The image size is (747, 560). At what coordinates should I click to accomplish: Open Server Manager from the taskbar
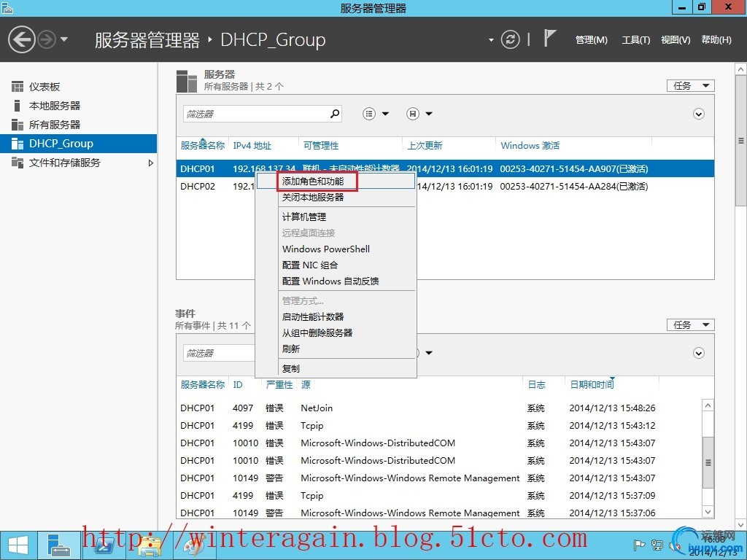pos(59,545)
